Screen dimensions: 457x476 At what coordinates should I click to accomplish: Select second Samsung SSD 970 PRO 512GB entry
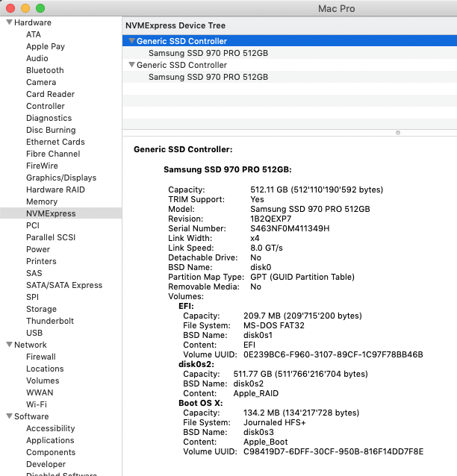coord(208,77)
